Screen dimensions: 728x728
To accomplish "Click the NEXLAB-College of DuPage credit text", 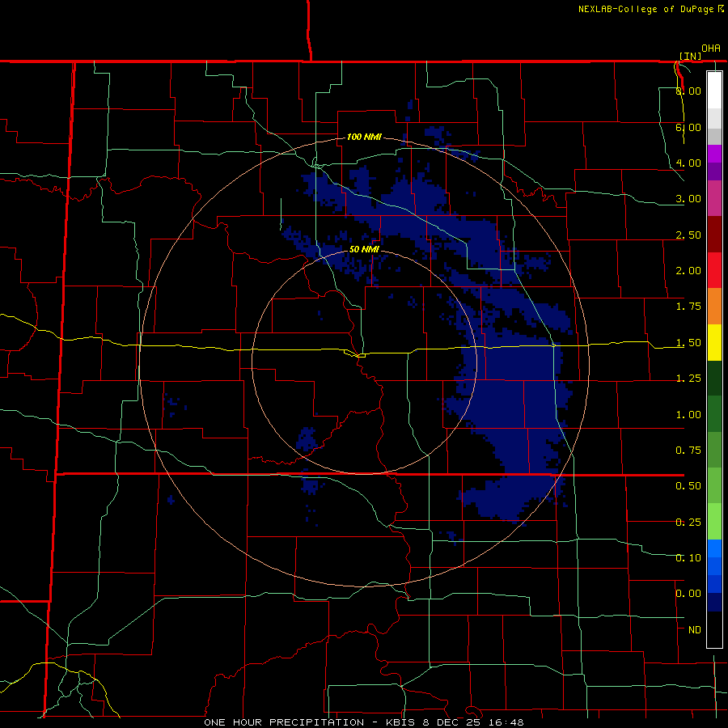I will [x=645, y=9].
